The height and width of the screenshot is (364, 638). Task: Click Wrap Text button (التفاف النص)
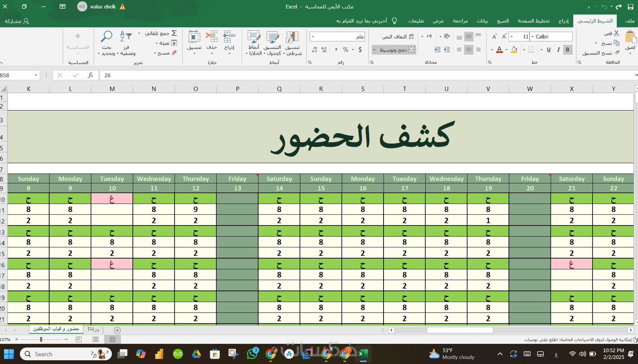398,36
